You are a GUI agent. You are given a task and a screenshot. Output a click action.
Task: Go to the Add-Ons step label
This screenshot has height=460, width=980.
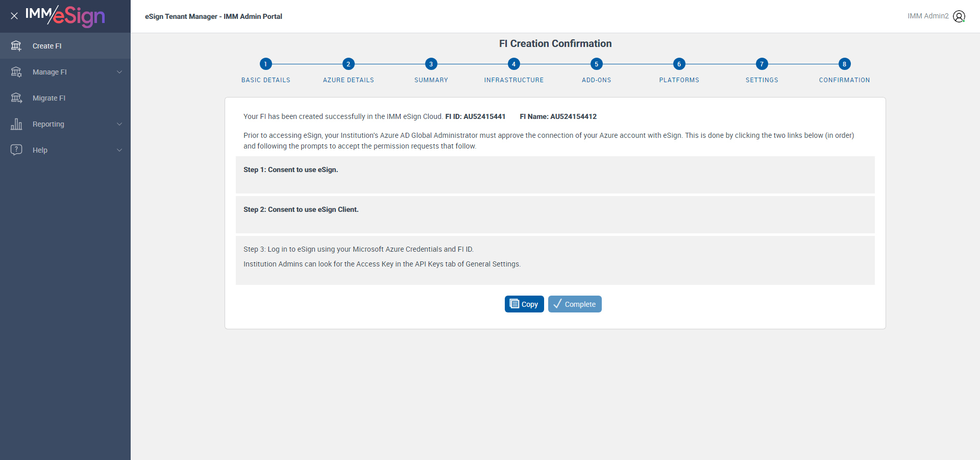pos(597,80)
